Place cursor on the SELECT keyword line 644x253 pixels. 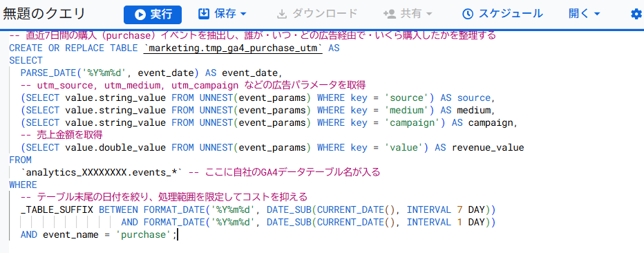[26, 61]
